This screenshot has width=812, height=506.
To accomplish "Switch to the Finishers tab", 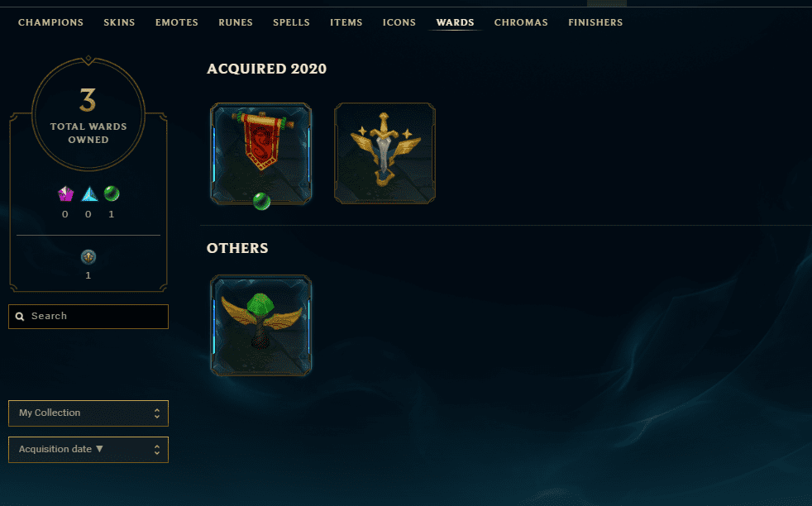I will pos(595,22).
